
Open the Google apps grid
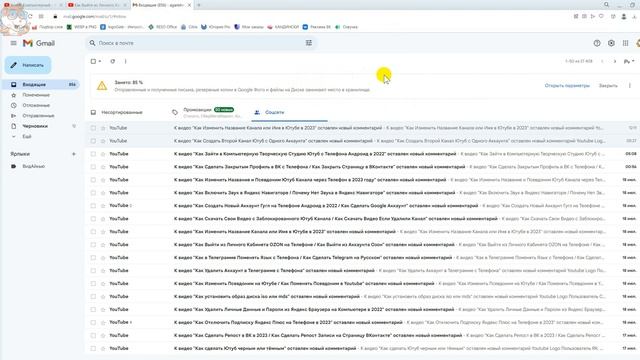(x=625, y=43)
